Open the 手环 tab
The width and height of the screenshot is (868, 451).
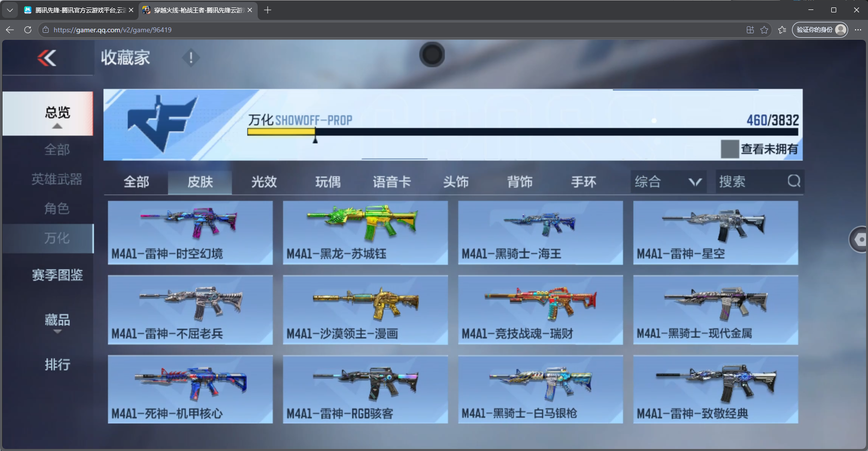coord(583,182)
